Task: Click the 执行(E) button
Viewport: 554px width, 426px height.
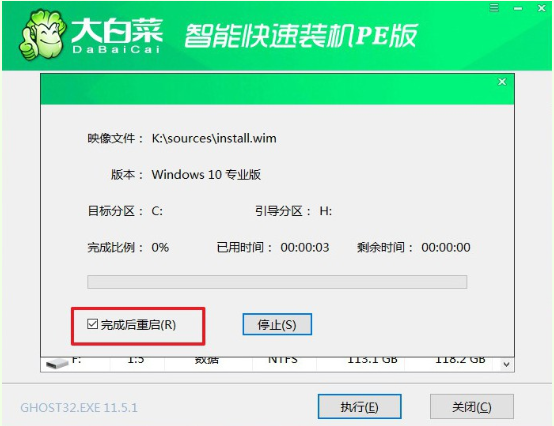Action: pyautogui.click(x=359, y=407)
